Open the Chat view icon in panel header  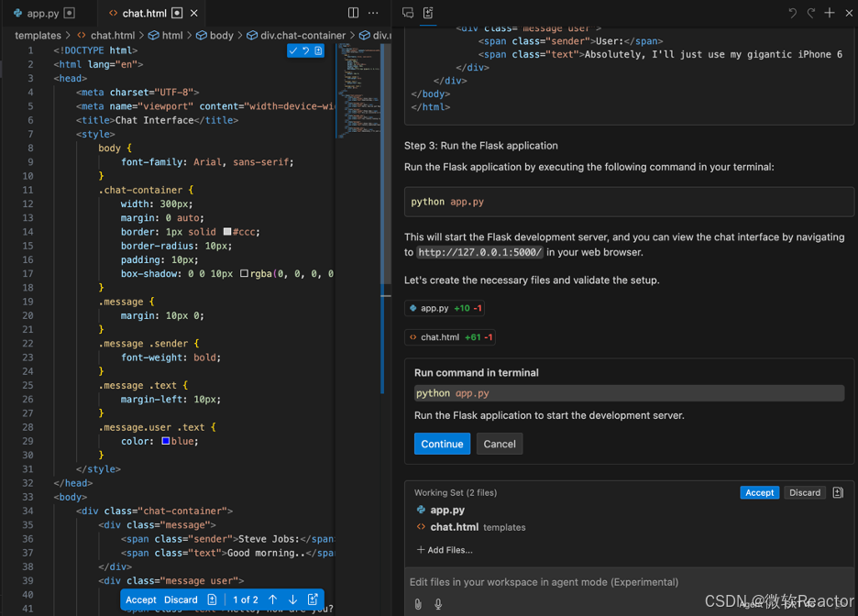408,13
